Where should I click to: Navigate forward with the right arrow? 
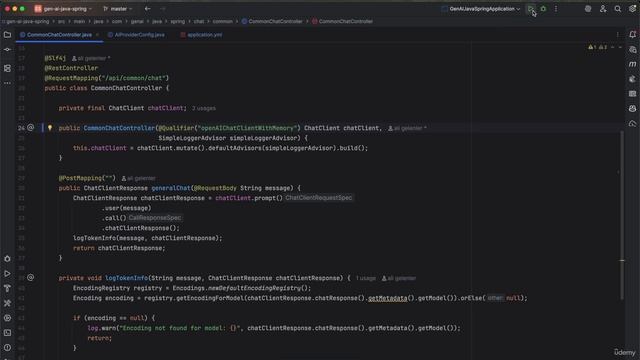click(162, 9)
